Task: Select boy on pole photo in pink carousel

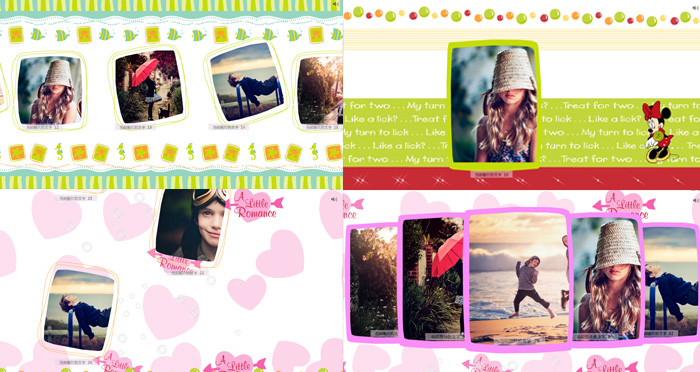Action: coord(671,280)
